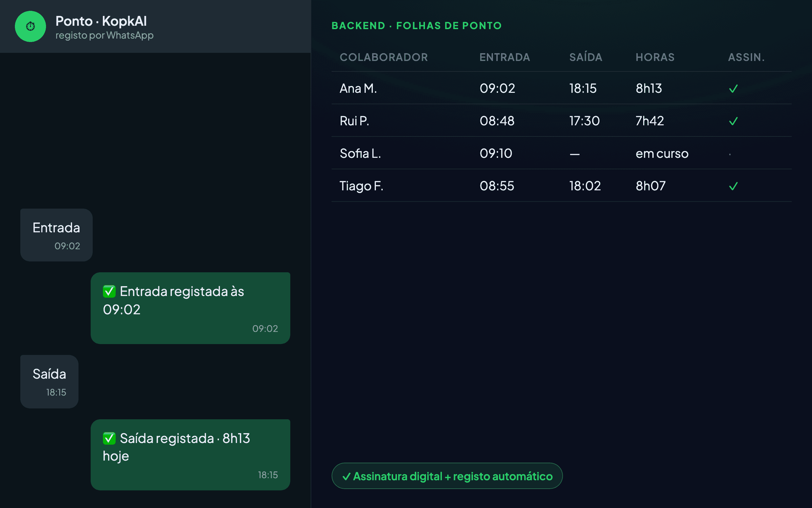Click the 18:15 timestamp in 'Saída registada' reply

coord(268,475)
